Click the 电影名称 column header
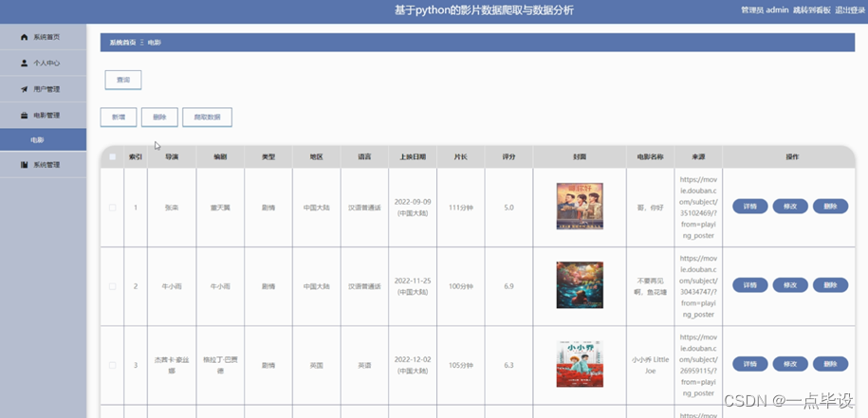This screenshot has width=868, height=418. (650, 157)
